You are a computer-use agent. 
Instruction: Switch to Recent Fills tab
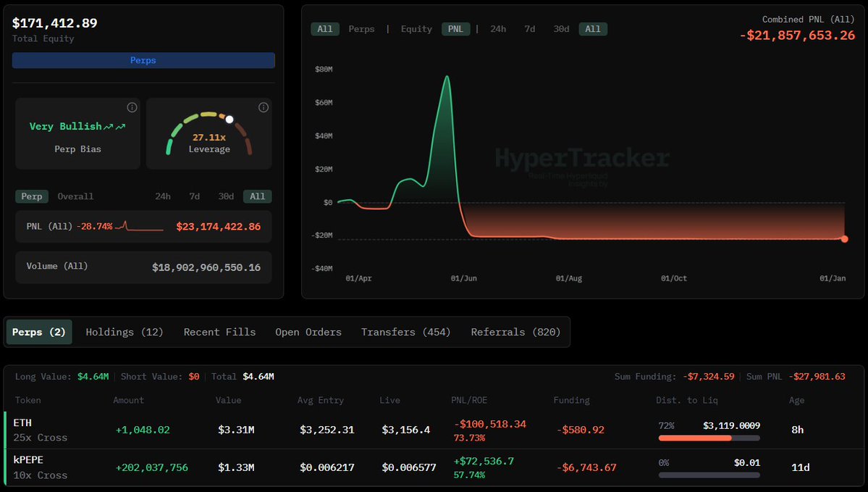pos(219,332)
